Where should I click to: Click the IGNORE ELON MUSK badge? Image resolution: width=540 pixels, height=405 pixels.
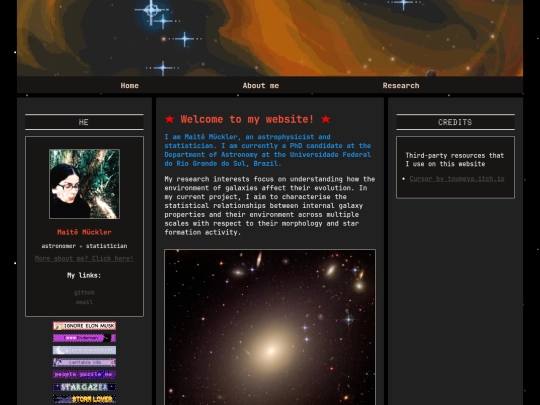click(84, 326)
